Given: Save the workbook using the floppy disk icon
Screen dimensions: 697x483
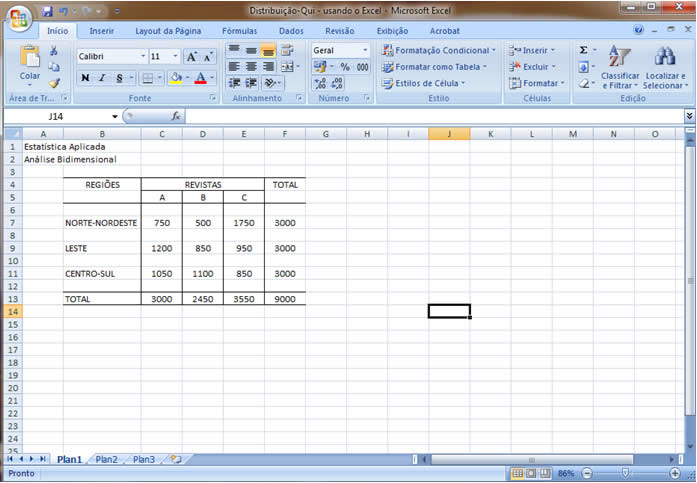Looking at the screenshot, I should tap(47, 12).
